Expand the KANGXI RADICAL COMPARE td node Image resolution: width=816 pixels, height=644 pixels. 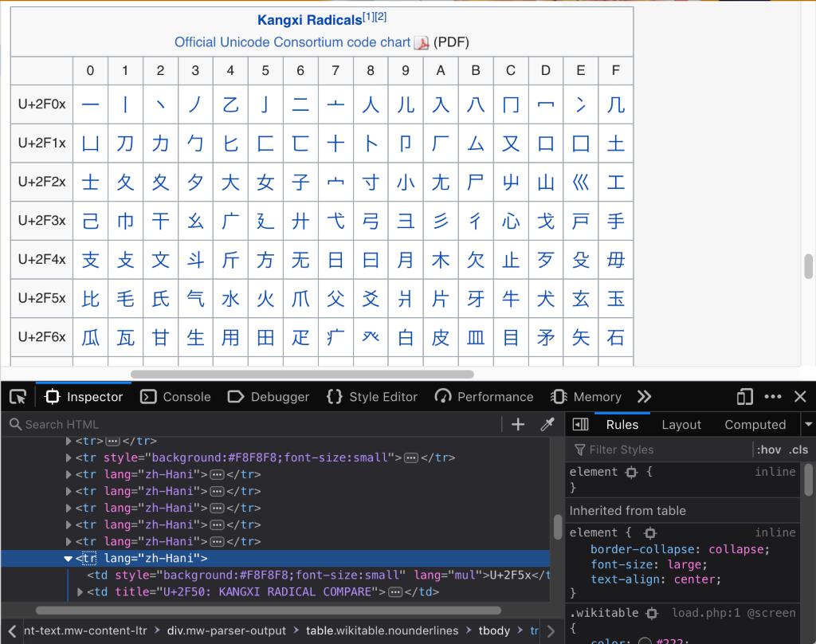[80, 592]
